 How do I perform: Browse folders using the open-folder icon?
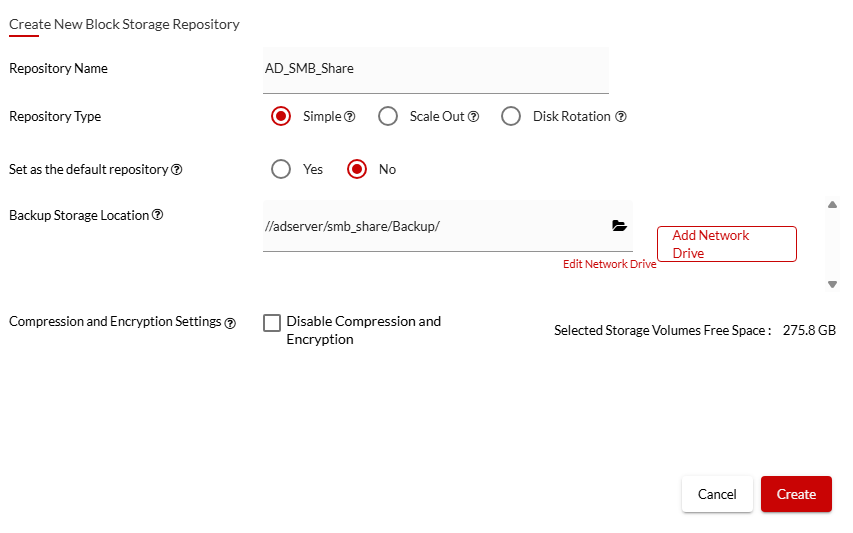(619, 226)
